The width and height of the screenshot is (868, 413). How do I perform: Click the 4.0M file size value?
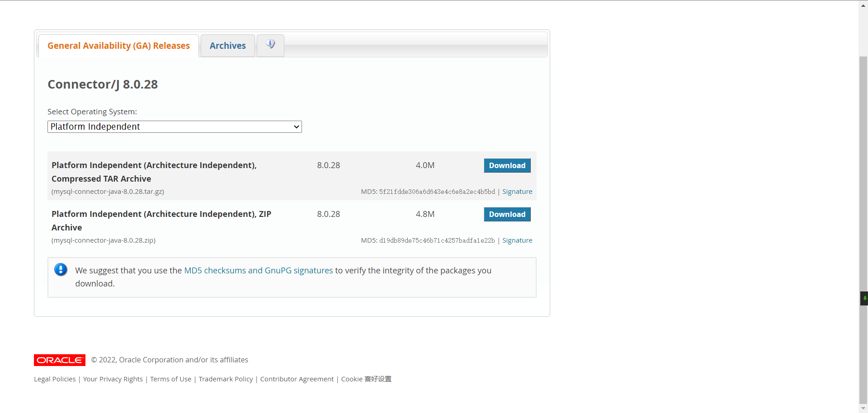point(425,165)
